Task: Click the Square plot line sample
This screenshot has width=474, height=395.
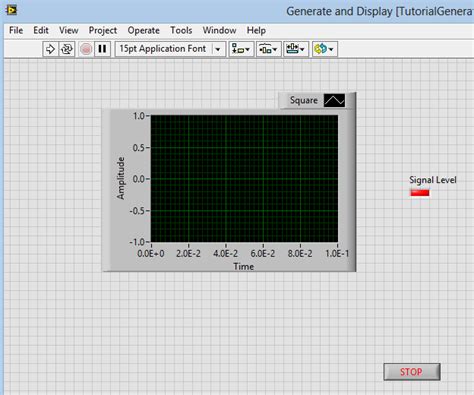Action: pos(334,100)
